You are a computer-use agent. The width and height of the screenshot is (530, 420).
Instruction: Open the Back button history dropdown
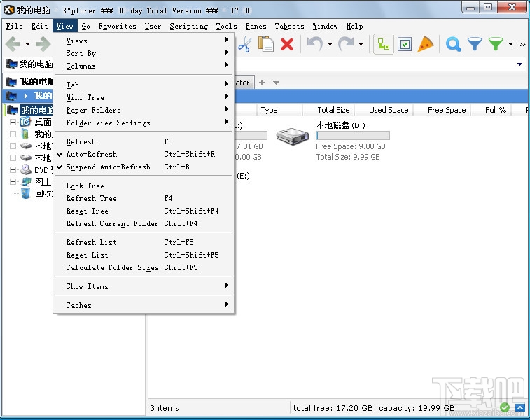point(28,44)
